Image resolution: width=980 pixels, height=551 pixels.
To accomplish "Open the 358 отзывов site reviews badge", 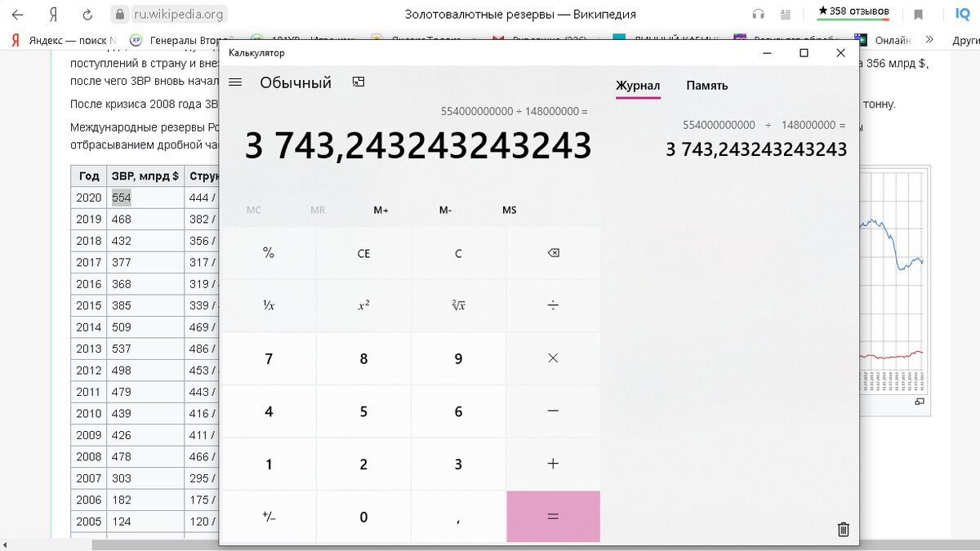I will click(853, 12).
